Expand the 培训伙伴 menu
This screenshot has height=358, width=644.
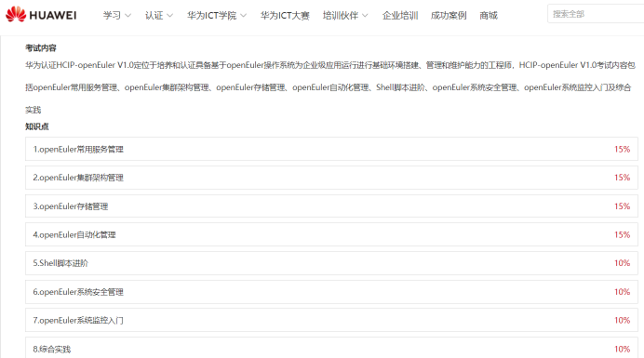(x=345, y=16)
